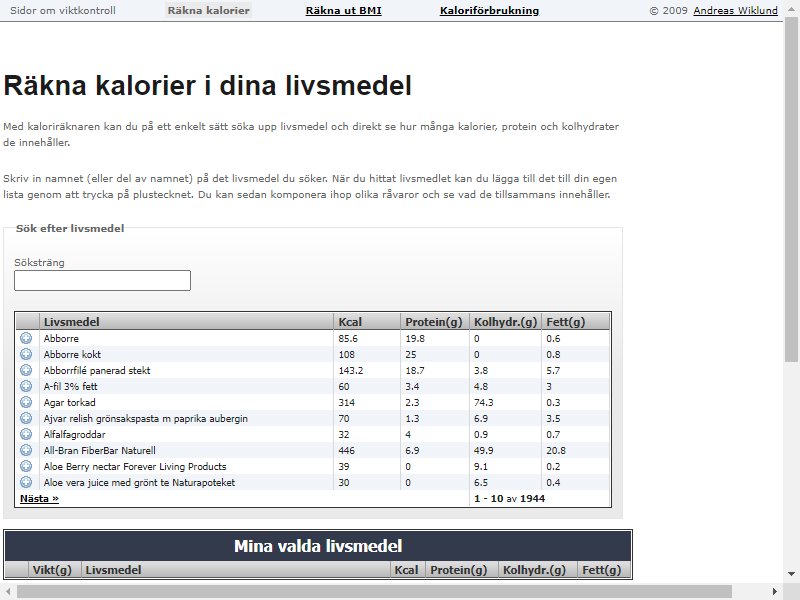Visit Andreas Wiklund link

click(735, 10)
